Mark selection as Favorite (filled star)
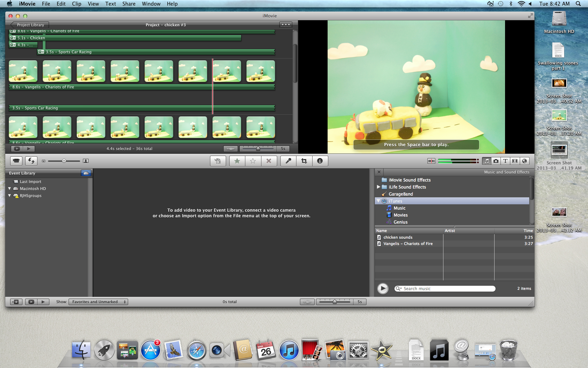The height and width of the screenshot is (368, 588). coord(237,161)
